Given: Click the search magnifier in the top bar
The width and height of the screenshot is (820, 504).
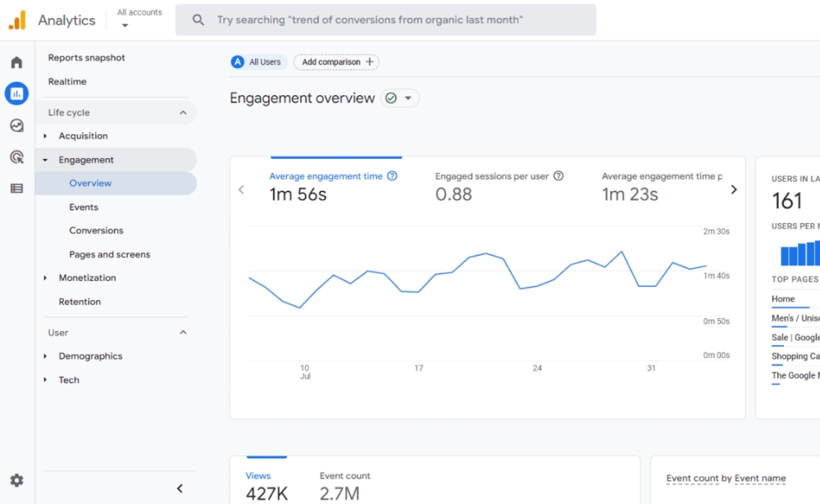Looking at the screenshot, I should [x=198, y=20].
